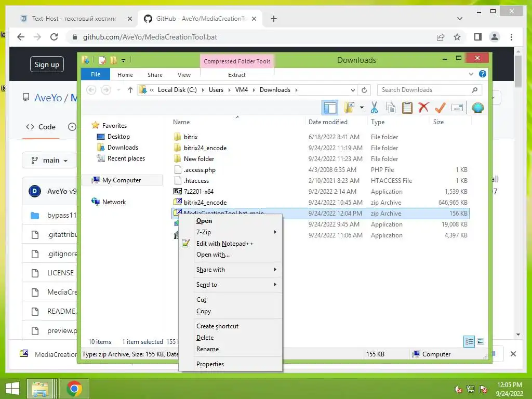Click Explorer back navigation arrow
The height and width of the screenshot is (399, 532).
click(91, 90)
